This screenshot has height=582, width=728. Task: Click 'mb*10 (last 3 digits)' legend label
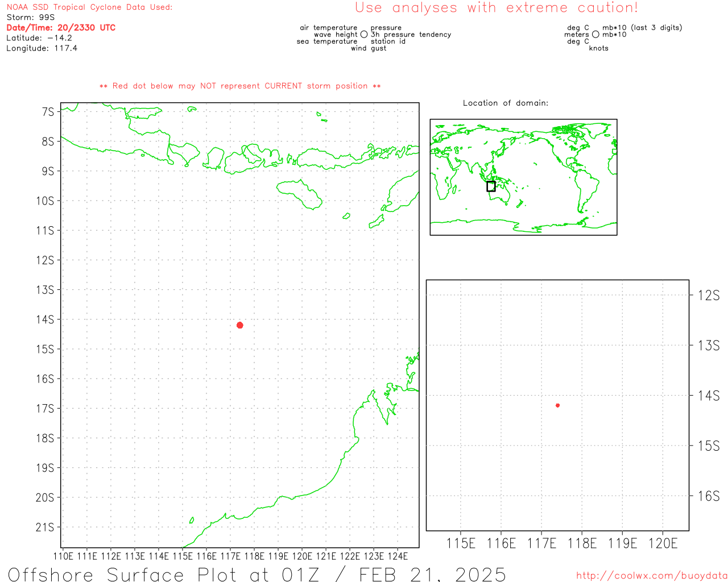[x=642, y=28]
